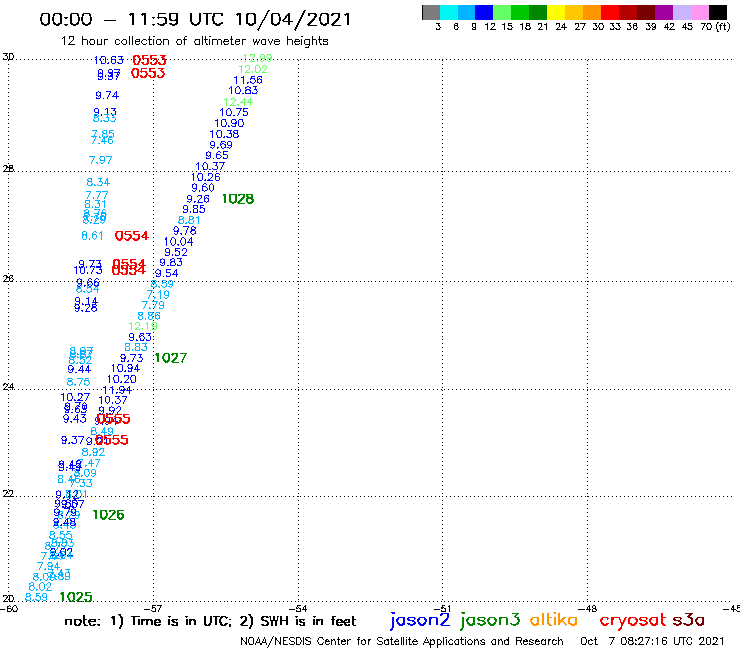The image size is (740, 650).
Task: Click the "7.97" wave height value
Action: point(101,160)
